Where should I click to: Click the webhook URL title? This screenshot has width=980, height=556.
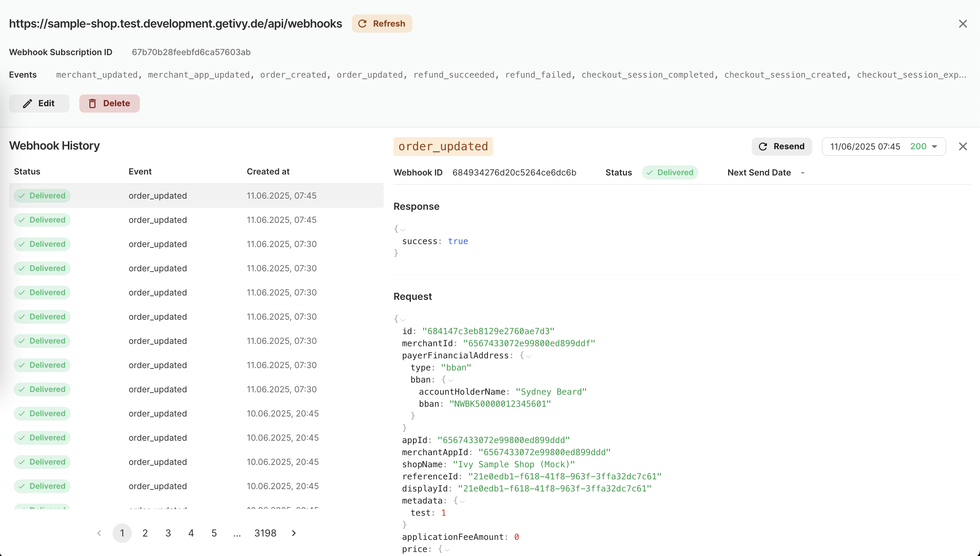pos(176,24)
